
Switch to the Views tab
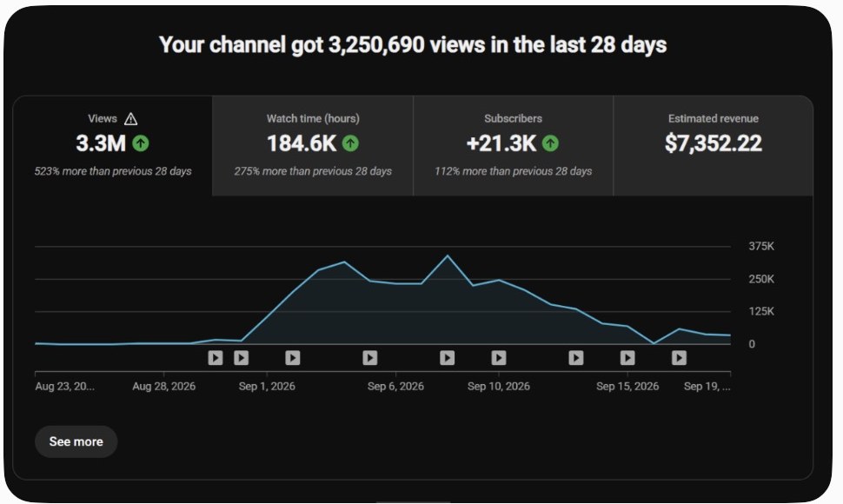point(113,146)
